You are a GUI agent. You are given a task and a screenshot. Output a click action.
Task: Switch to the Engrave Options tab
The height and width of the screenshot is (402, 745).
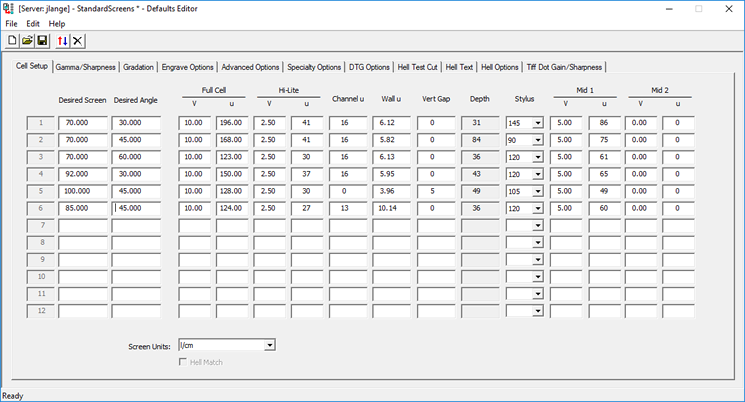point(188,67)
